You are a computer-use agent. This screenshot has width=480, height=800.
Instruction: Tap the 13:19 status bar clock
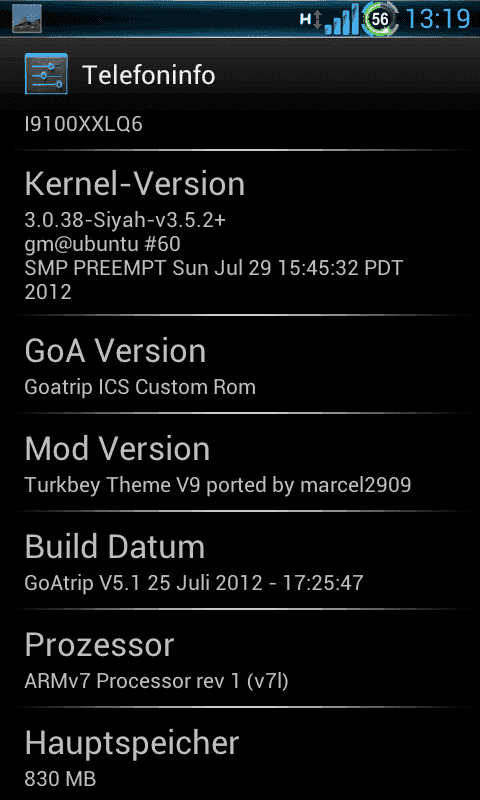(x=438, y=19)
